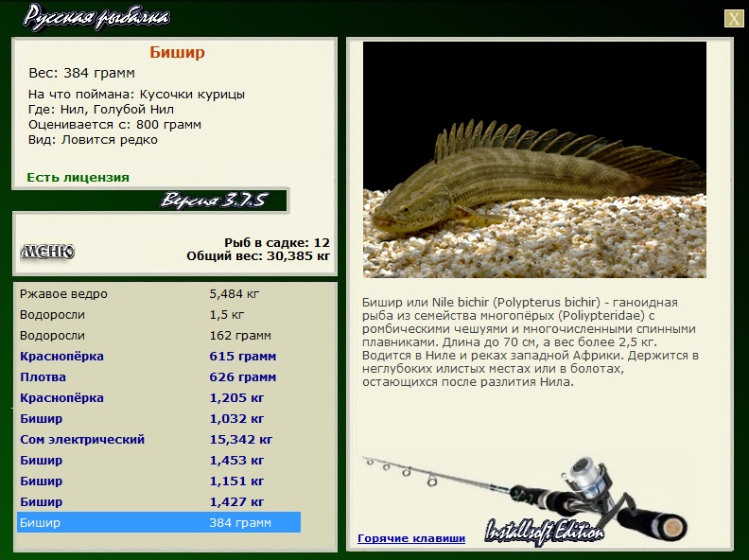Click the Общий вес: 30,385 кг text
This screenshot has width=749, height=560.
[x=258, y=256]
